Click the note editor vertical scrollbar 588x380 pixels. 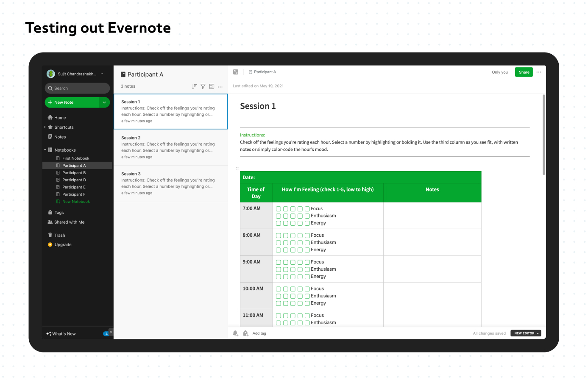(543, 135)
